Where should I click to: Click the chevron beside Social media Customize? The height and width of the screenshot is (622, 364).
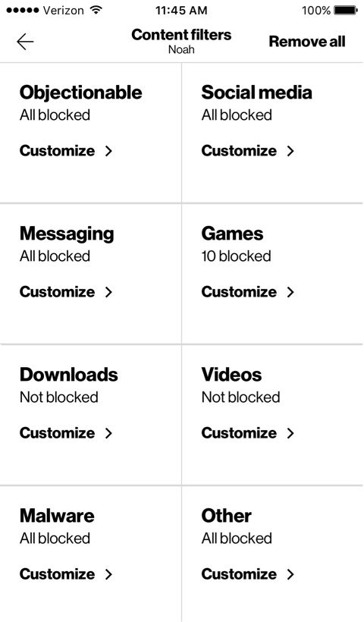click(290, 151)
